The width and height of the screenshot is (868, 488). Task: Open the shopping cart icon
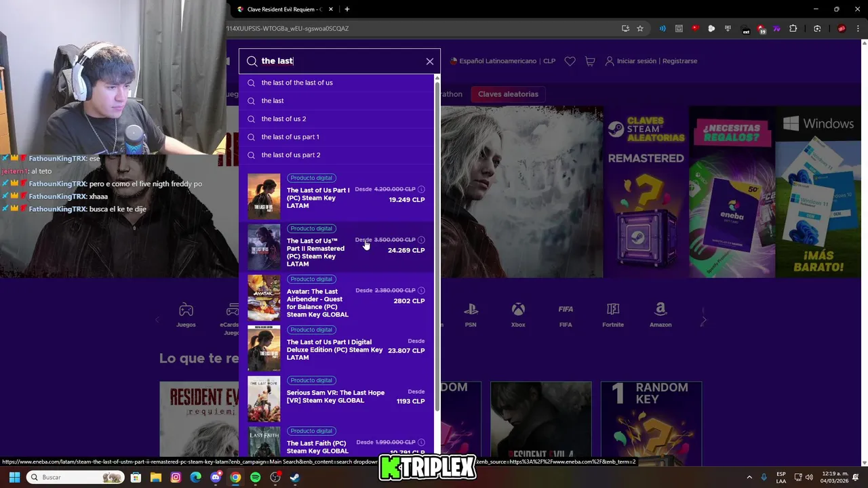pyautogui.click(x=590, y=61)
